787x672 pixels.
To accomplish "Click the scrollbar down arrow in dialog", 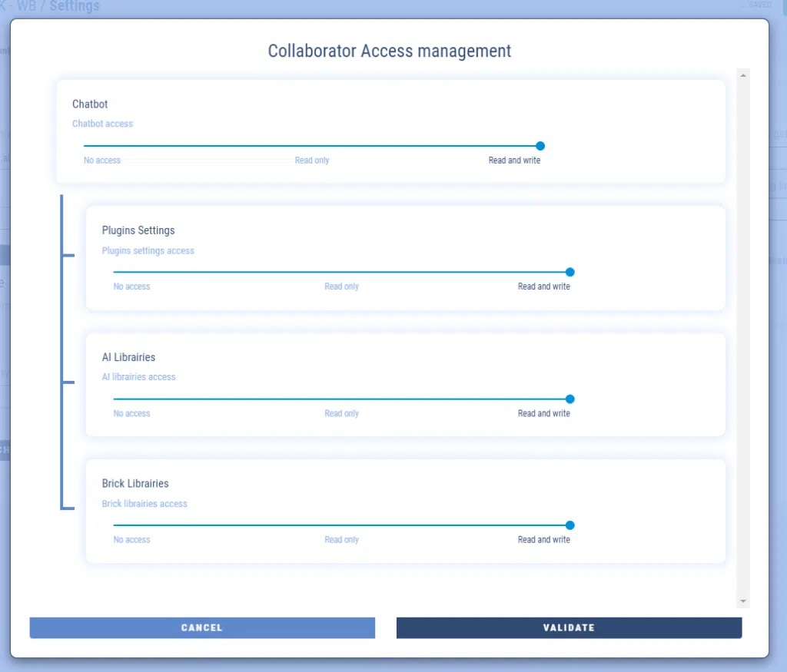I will [742, 601].
